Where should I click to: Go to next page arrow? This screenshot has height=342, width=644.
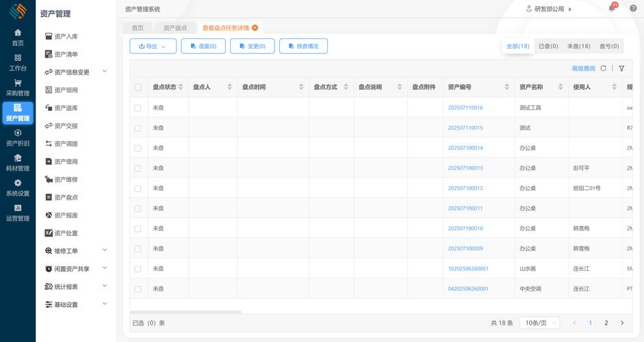pos(622,323)
